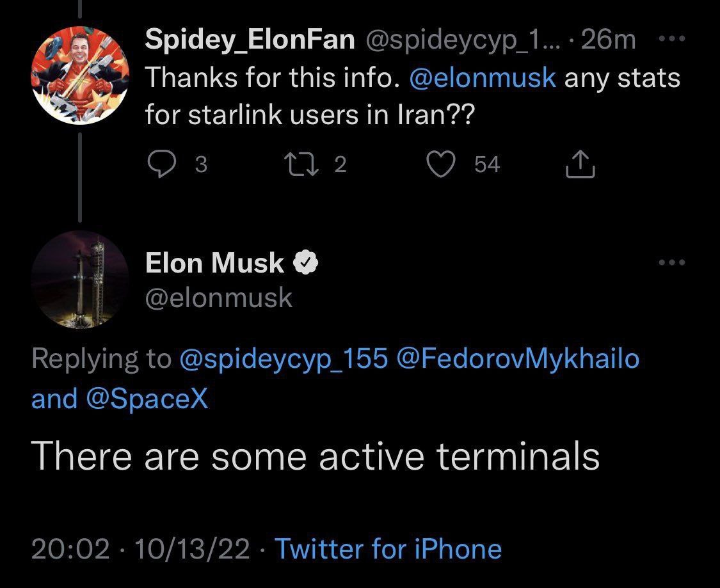Open more options on Elon Musk's tweet
This screenshot has width=720, height=588.
672,263
